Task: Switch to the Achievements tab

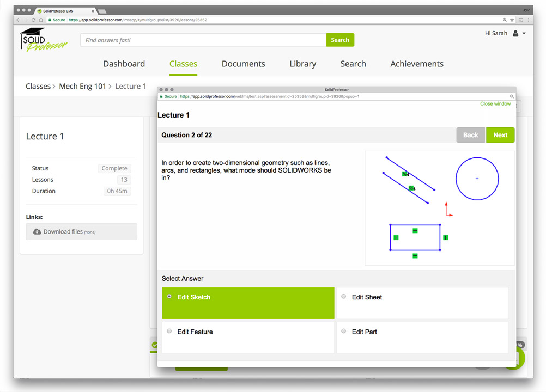Action: click(x=416, y=64)
